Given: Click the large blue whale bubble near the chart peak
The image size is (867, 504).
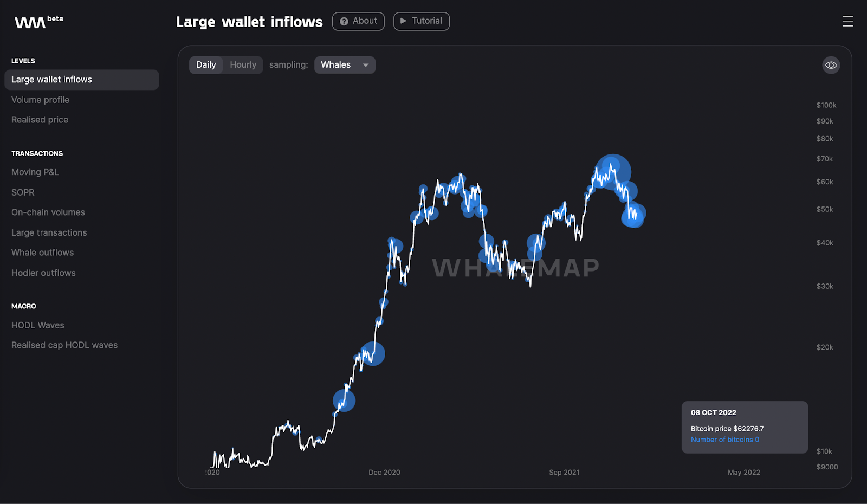Looking at the screenshot, I should click(x=613, y=168).
